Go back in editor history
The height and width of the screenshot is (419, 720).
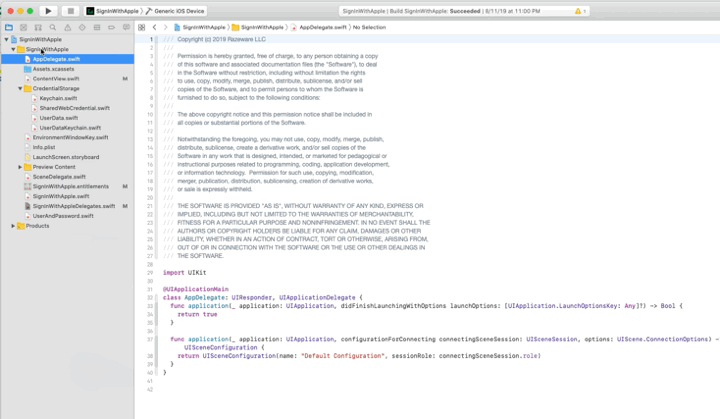[154, 28]
